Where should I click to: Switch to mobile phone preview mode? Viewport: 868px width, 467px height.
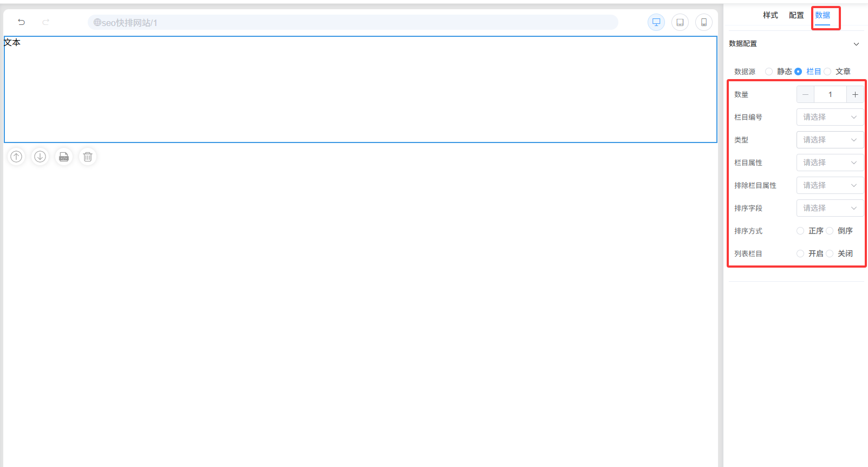click(x=704, y=22)
